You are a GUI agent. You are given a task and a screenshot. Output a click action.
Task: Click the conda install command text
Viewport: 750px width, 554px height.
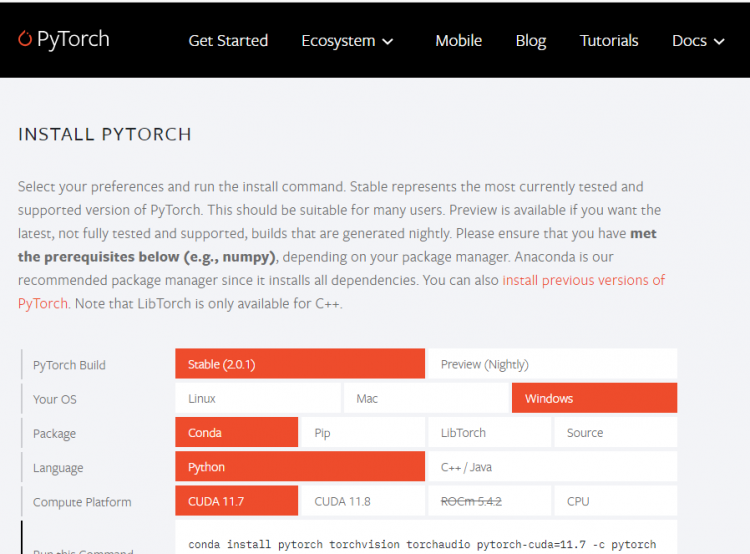422,545
